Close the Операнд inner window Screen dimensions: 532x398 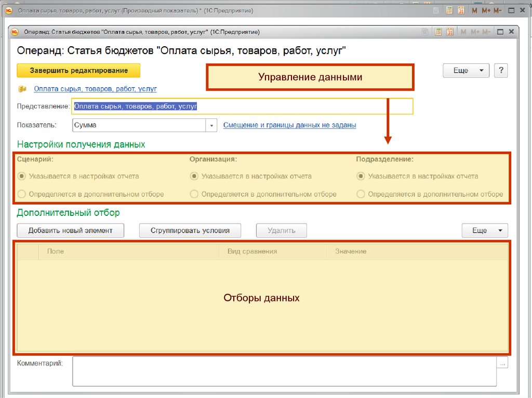point(511,32)
